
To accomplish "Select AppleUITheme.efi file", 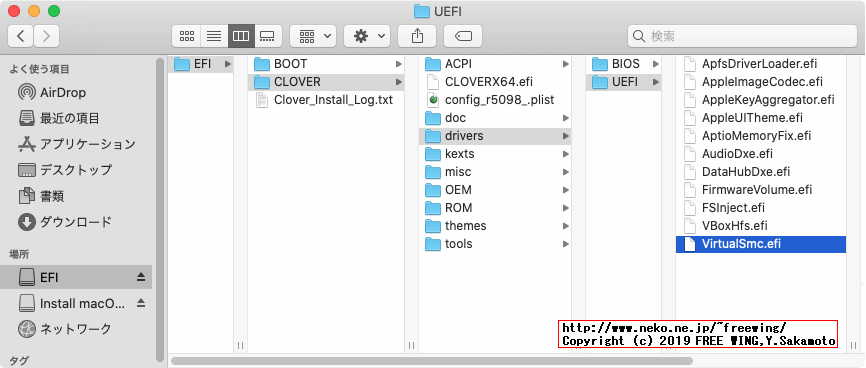I will 761,118.
